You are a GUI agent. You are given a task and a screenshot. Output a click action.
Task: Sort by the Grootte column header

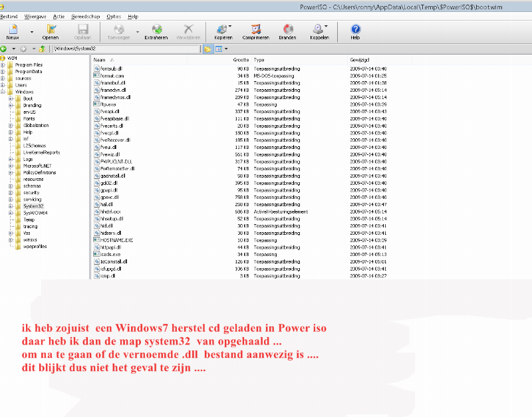point(219,60)
